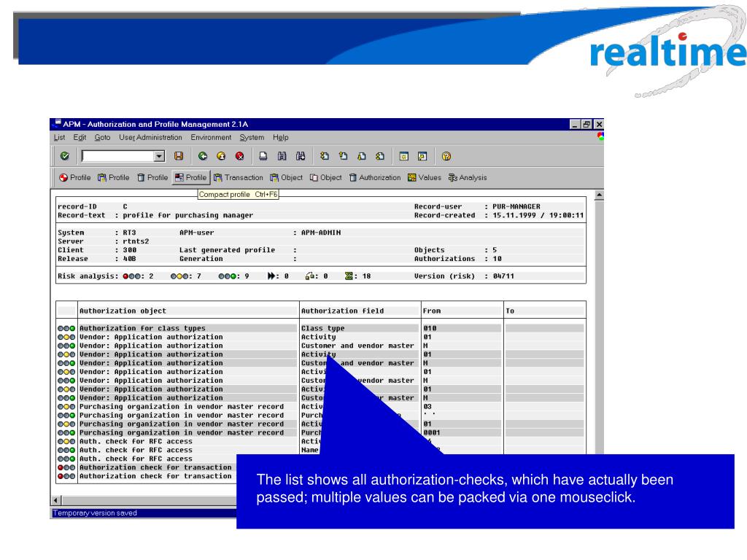
Task: Click the yellow Exit arrow icon
Action: 221,156
